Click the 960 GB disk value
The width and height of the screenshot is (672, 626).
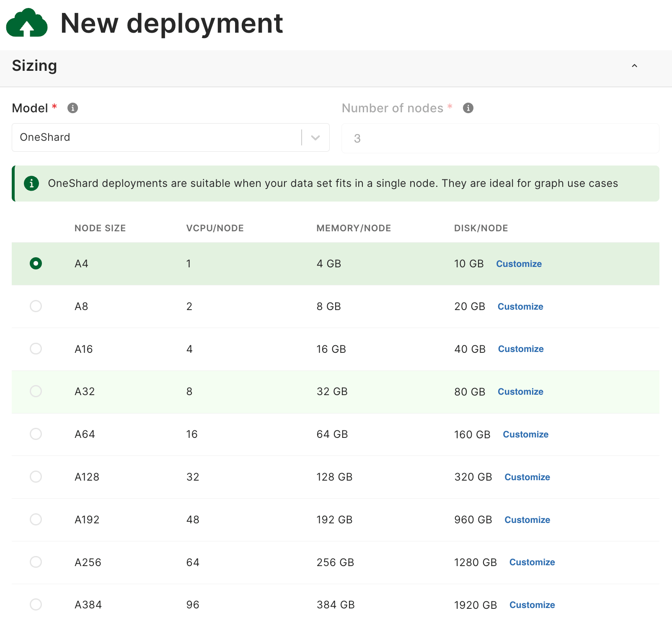(x=473, y=520)
